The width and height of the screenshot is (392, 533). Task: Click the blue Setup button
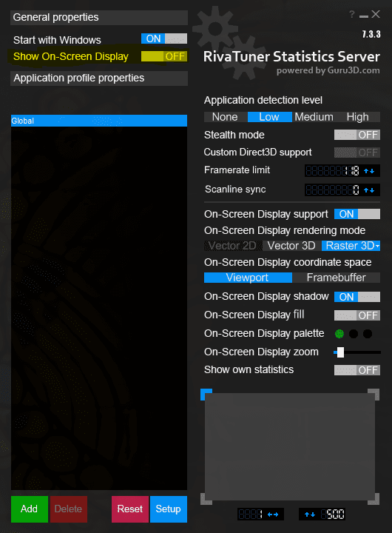point(169,509)
